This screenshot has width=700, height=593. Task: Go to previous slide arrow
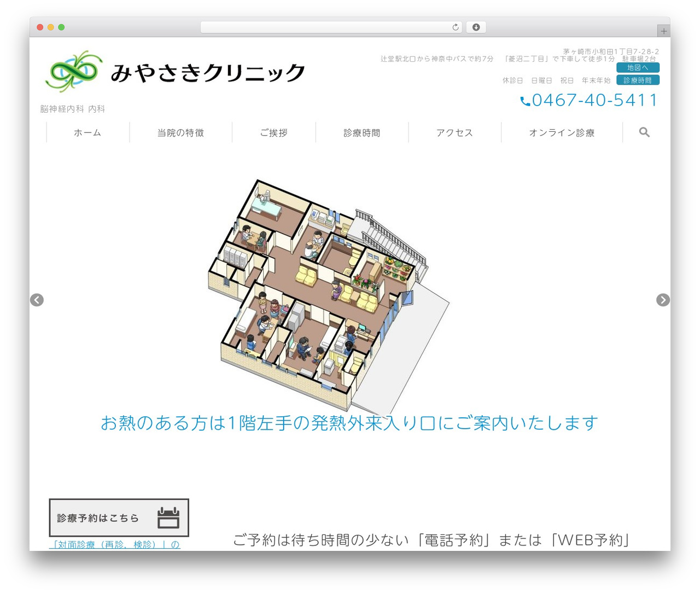37,300
